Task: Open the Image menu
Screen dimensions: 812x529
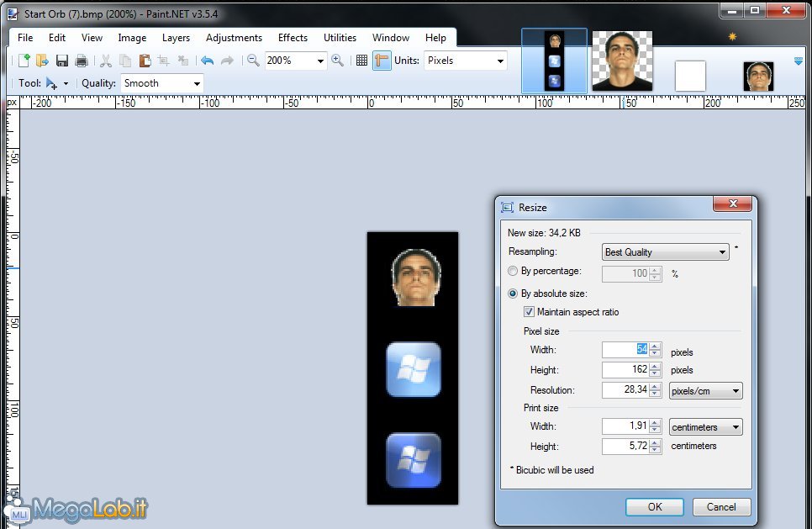Action: pyautogui.click(x=132, y=38)
